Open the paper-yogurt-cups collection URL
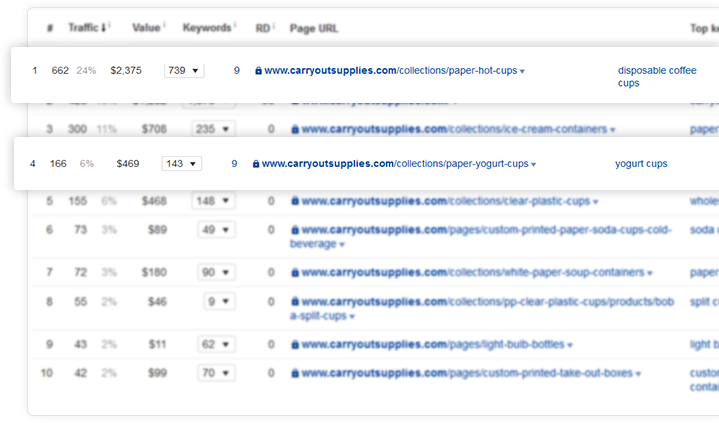The width and height of the screenshot is (719, 423). tap(395, 164)
